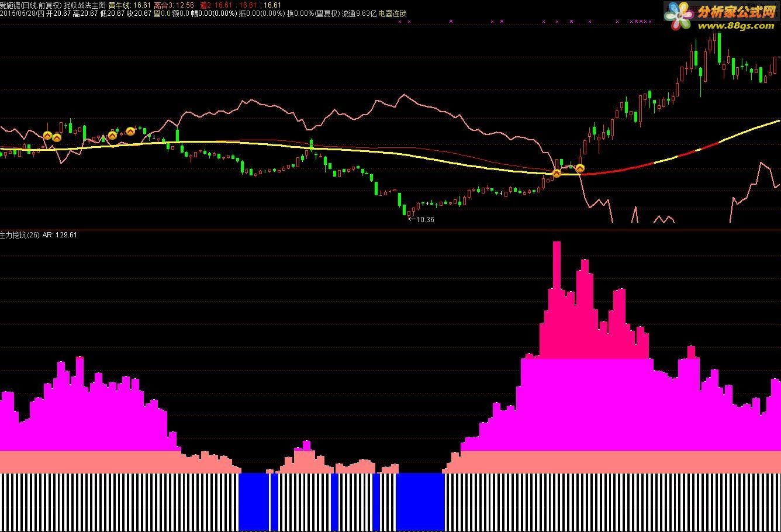Click the 流通9.63亿 float shares text
781x532 pixels.
359,13
